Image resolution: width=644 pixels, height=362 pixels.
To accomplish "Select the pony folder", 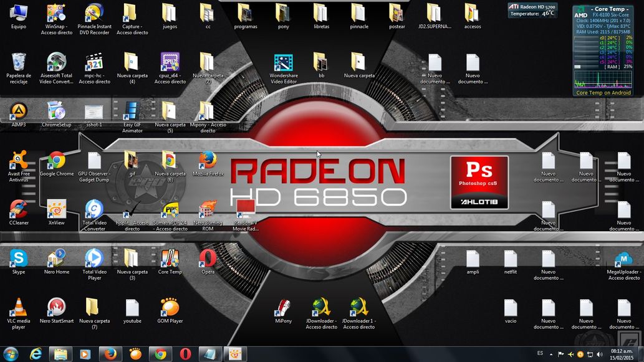I will [284, 13].
